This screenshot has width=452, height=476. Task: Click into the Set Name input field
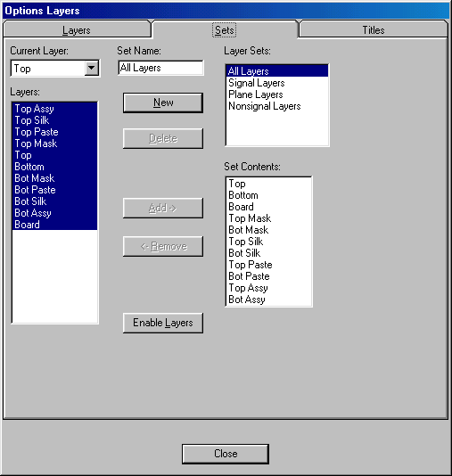[160, 68]
